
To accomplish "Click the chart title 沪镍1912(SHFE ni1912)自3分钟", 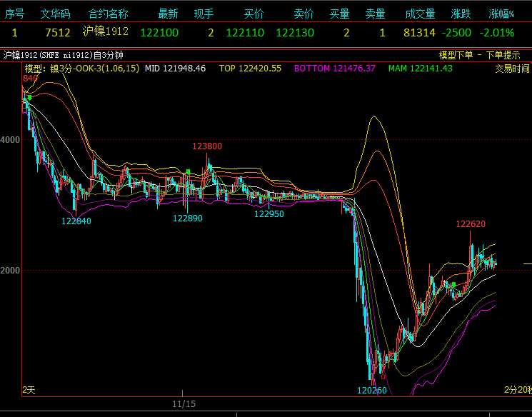I will click(x=64, y=55).
